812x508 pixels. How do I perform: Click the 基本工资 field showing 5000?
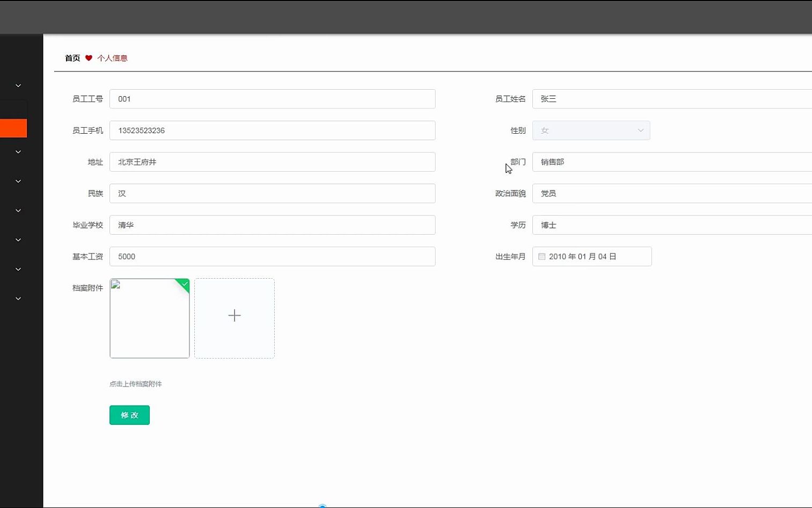click(272, 257)
